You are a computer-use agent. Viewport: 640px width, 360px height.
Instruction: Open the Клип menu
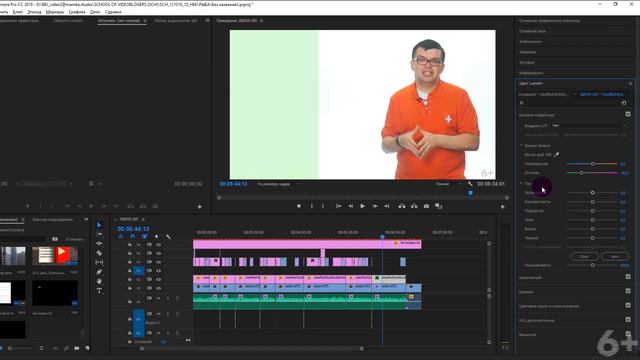18,12
